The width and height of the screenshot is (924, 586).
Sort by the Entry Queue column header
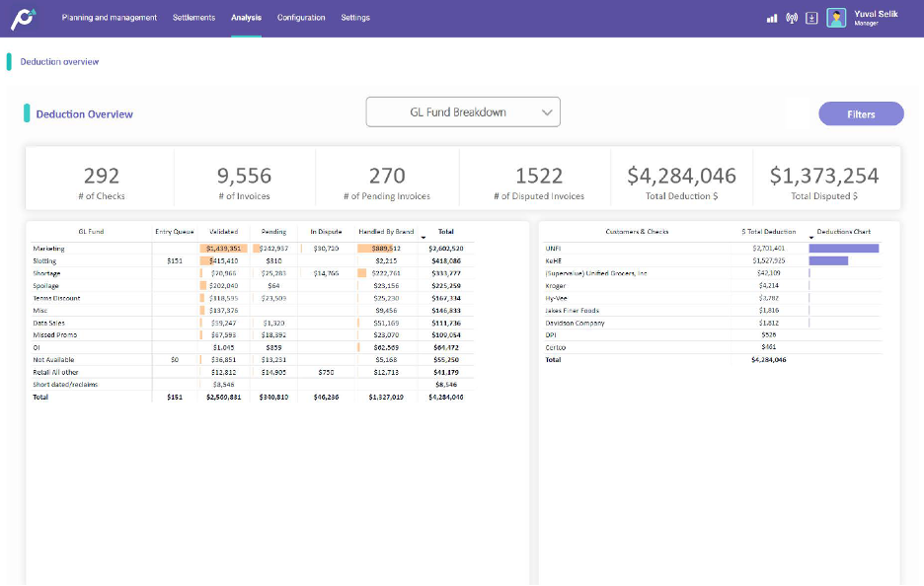pos(175,232)
